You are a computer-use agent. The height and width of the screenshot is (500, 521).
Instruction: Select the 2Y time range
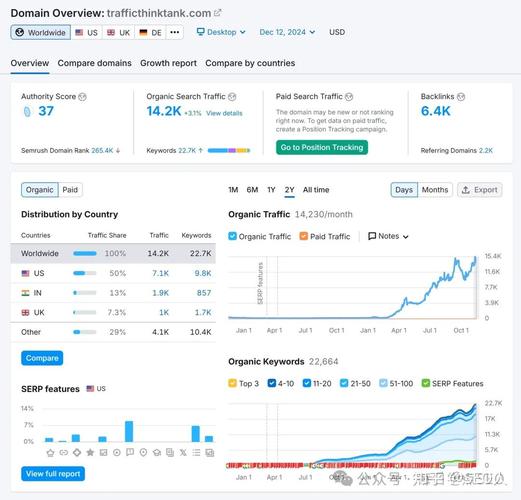click(x=289, y=190)
